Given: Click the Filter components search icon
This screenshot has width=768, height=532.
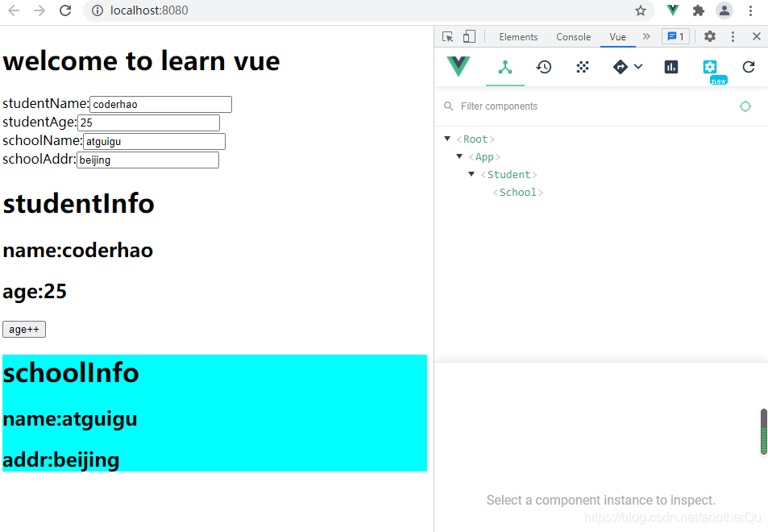Looking at the screenshot, I should pyautogui.click(x=448, y=106).
